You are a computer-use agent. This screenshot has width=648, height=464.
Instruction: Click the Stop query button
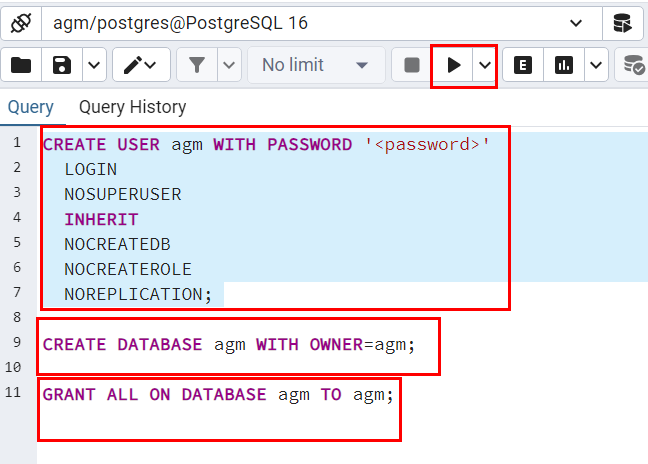coord(411,65)
